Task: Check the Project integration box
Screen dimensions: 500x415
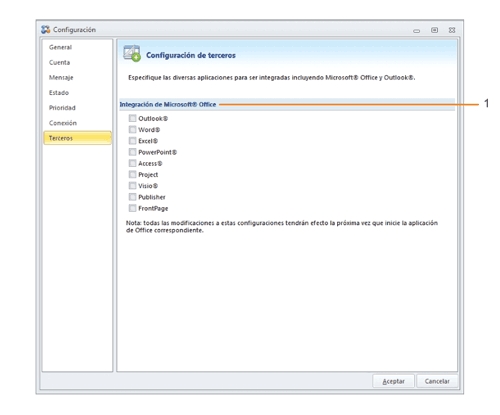Action: [133, 174]
